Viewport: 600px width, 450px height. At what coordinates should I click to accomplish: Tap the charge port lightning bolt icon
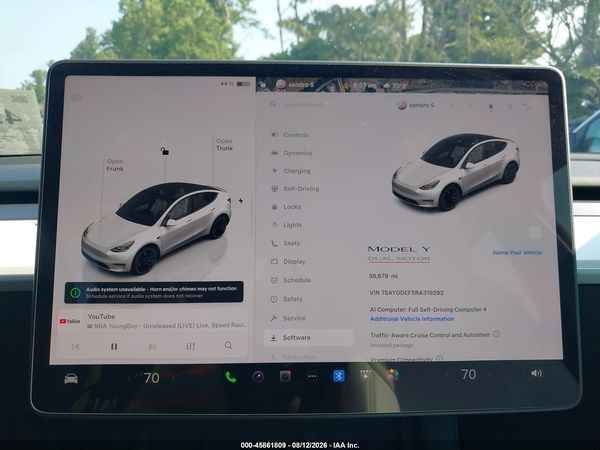241,200
